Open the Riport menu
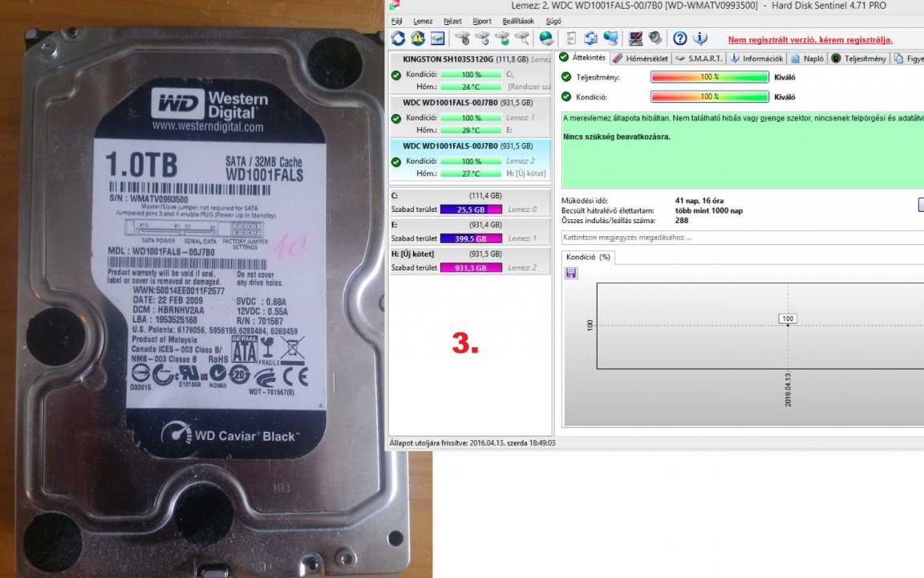 [482, 21]
